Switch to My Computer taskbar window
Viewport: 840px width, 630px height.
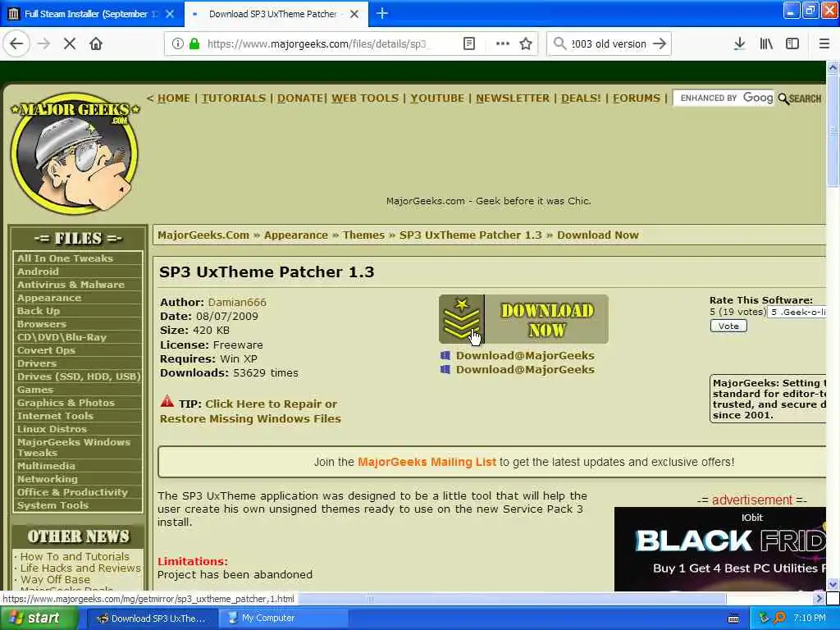coord(283,619)
